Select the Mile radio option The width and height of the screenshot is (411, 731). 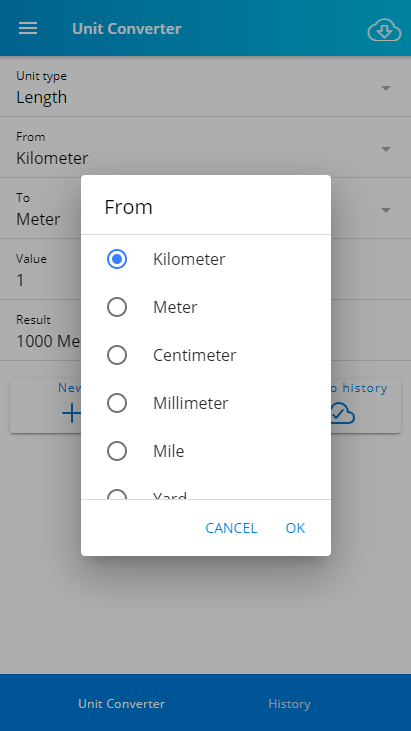coord(116,451)
